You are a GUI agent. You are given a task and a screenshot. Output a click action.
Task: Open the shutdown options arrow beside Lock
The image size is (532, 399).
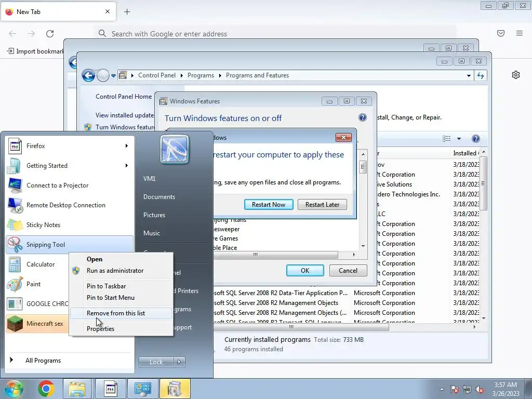click(179, 362)
